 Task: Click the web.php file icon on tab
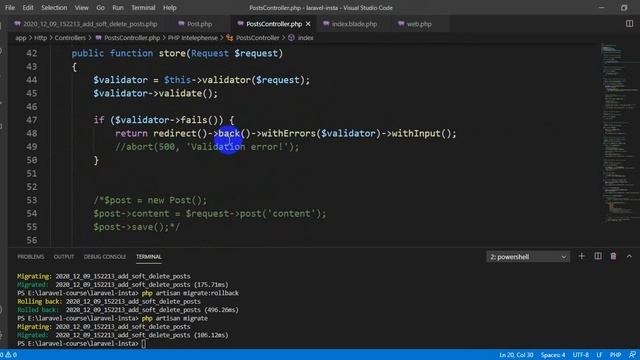pos(401,24)
